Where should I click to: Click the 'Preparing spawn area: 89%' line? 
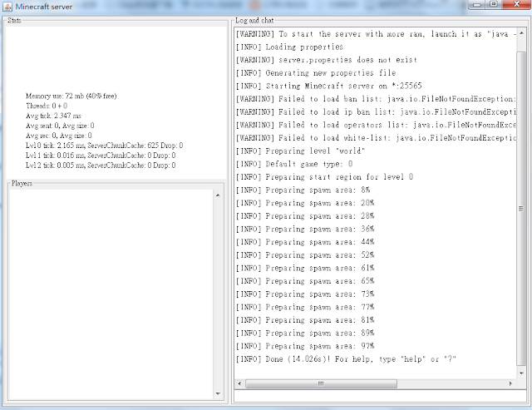305,333
